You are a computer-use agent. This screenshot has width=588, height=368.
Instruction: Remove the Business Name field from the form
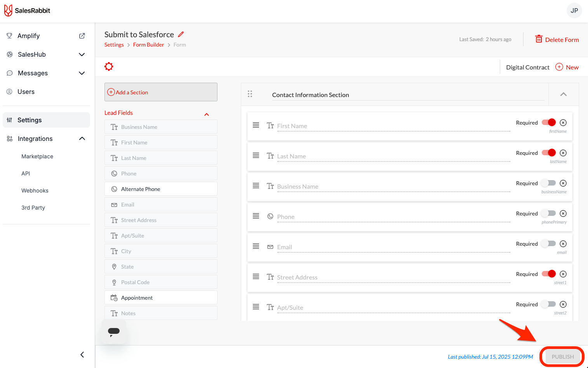coord(563,183)
